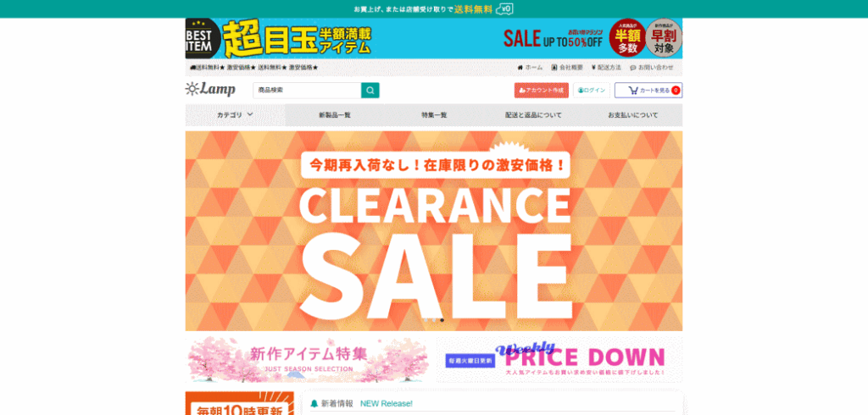Open 配送と返品について menu item
Image resolution: width=868 pixels, height=415 pixels.
click(533, 115)
